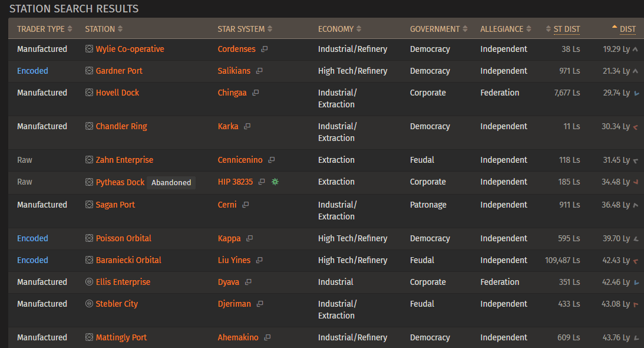Sort by Economy column header
This screenshot has width=644, height=348.
pos(339,29)
